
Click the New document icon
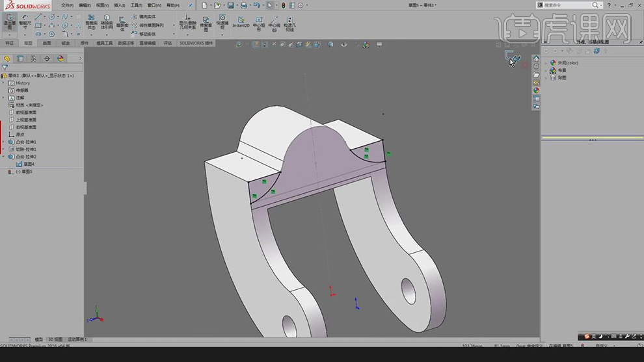tap(204, 5)
